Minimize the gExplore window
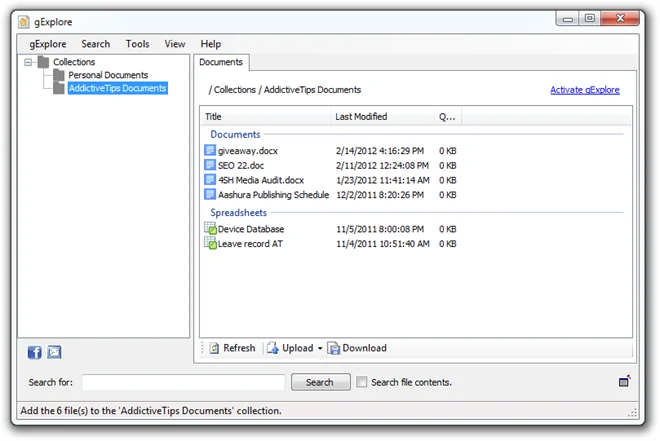660x441 pixels. coord(568,19)
